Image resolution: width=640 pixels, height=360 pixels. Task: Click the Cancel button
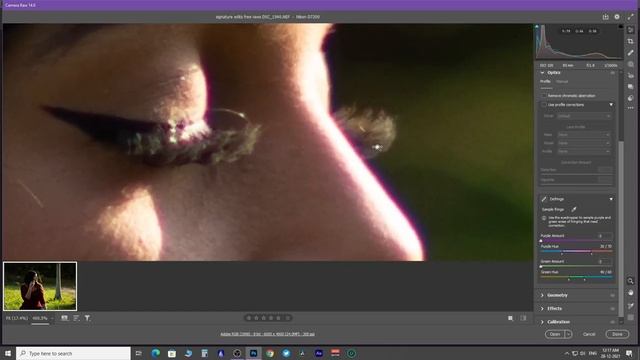tap(589, 334)
